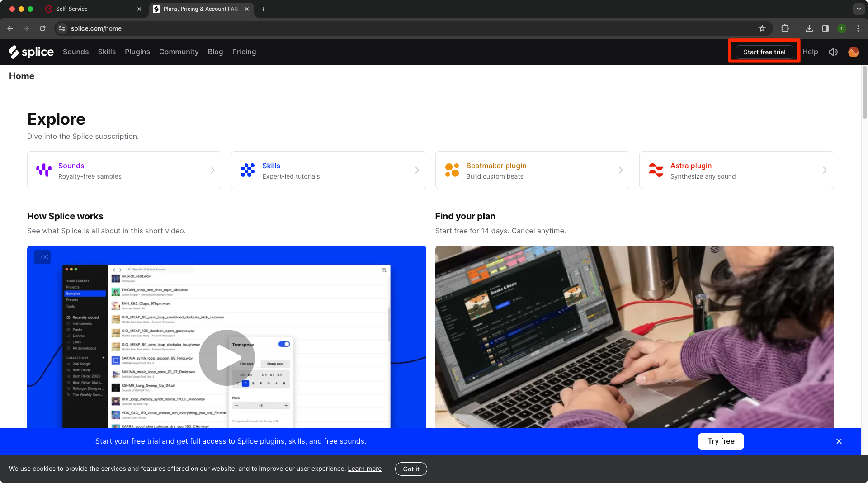Dismiss the blue free trial banner
868x483 pixels.
(x=839, y=441)
